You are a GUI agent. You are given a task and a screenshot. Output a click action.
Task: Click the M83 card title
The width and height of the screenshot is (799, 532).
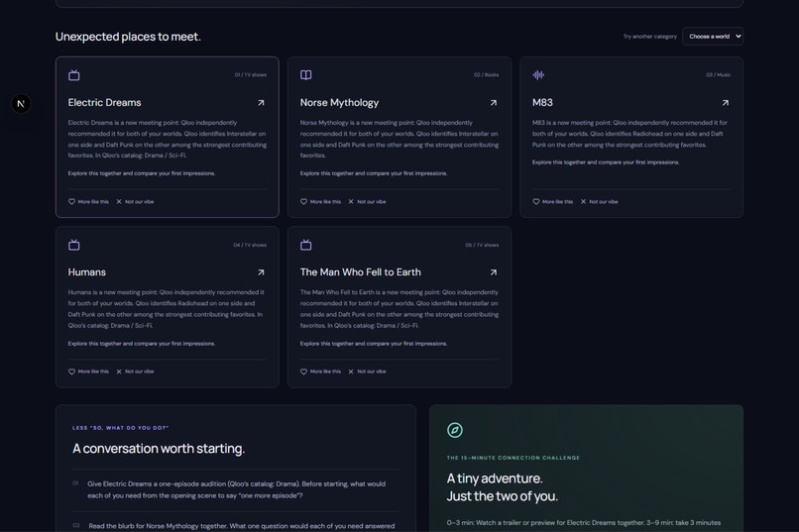[x=542, y=103]
